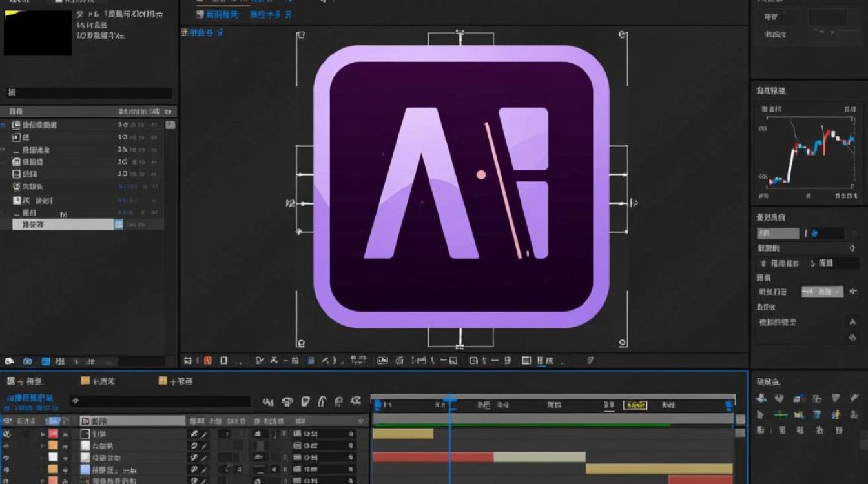Click the rightmost icon right of the timeline search field
The width and height of the screenshot is (868, 484).
[355, 401]
